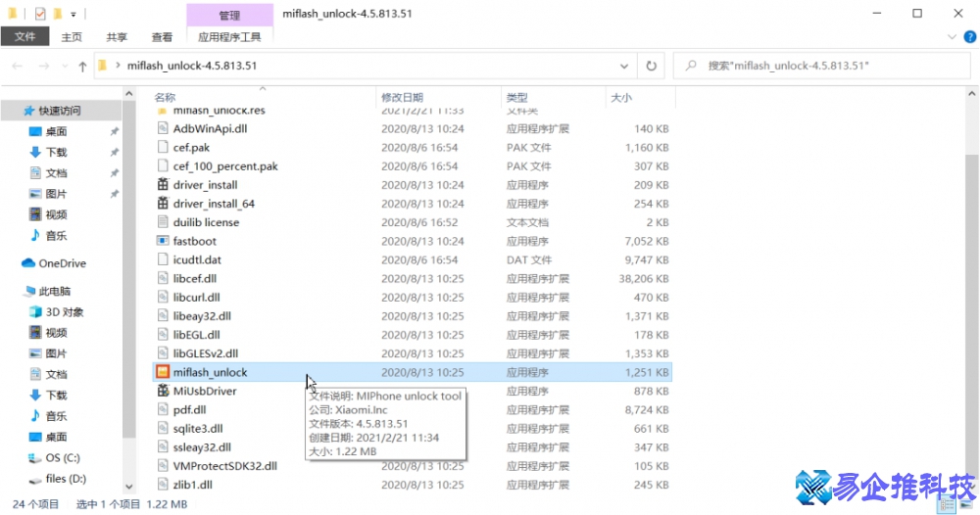Switch to the 共享 ribbon tab
The width and height of the screenshot is (980, 515).
click(117, 37)
